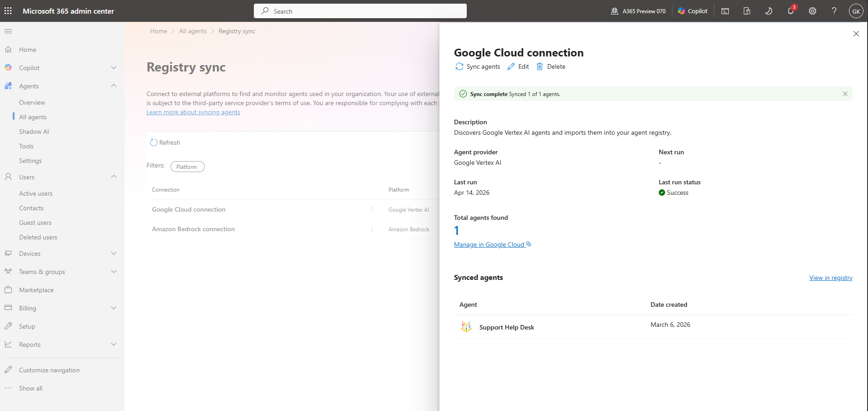Expand the Reports section
868x411 pixels.
114,345
